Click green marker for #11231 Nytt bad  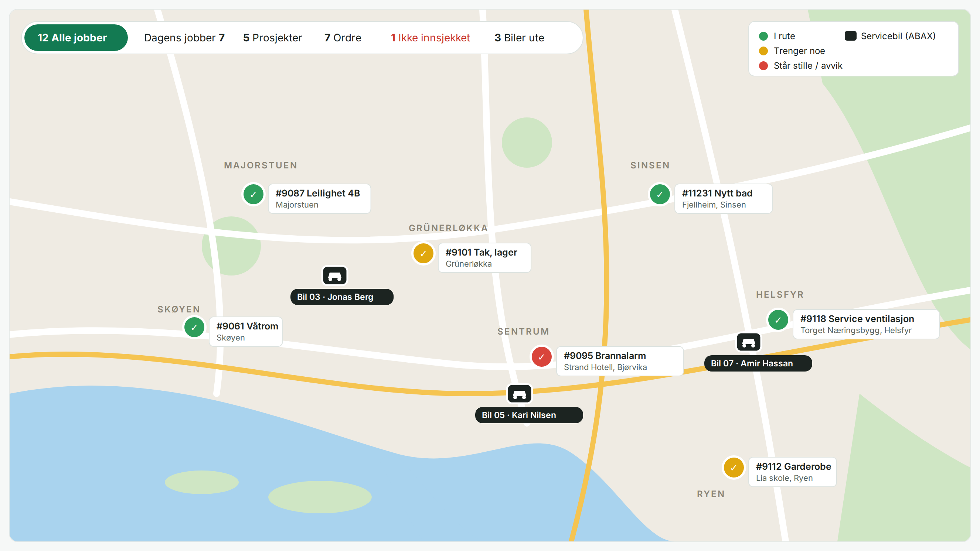[660, 194]
